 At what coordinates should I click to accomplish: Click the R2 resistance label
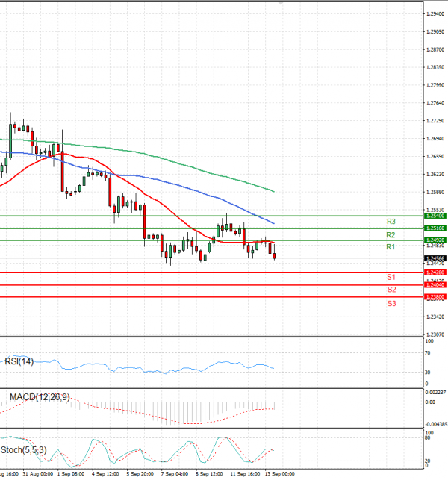click(391, 235)
